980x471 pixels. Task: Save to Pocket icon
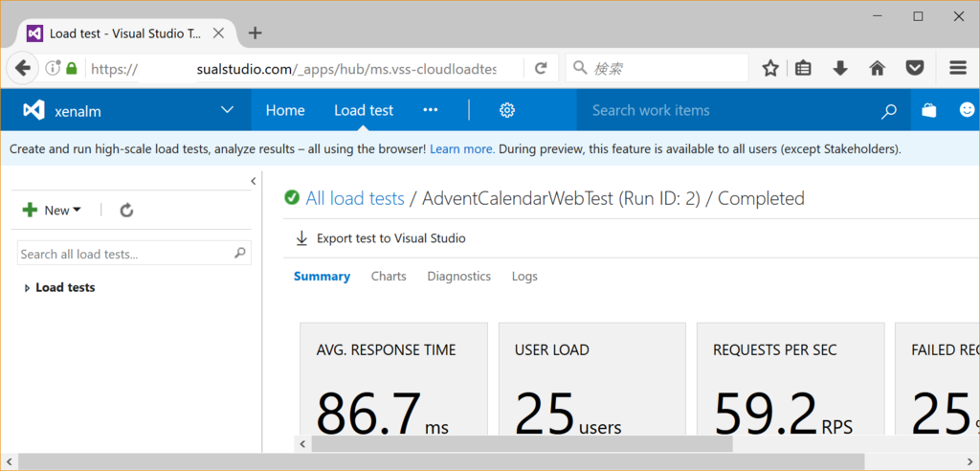pos(916,68)
